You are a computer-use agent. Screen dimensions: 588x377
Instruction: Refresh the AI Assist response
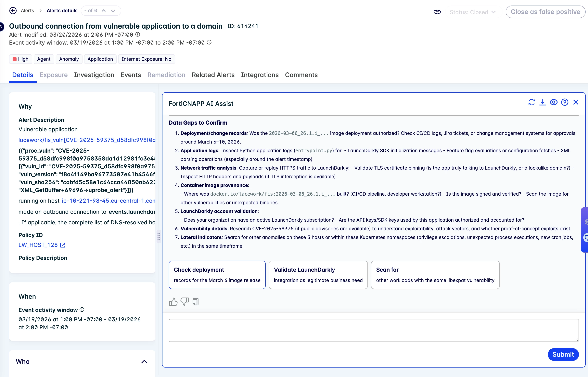tap(531, 102)
